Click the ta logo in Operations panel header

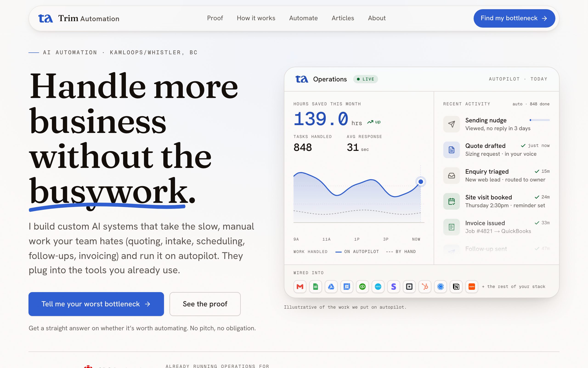[x=302, y=79]
